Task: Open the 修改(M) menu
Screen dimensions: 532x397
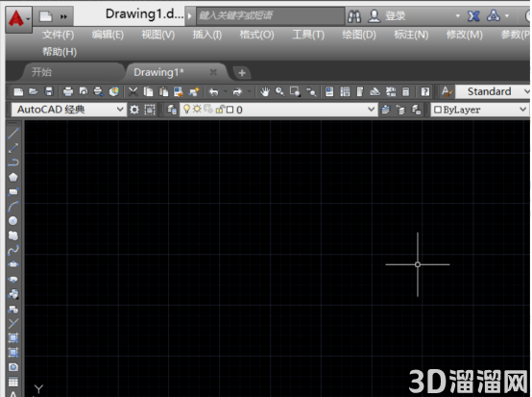Action: [x=464, y=35]
